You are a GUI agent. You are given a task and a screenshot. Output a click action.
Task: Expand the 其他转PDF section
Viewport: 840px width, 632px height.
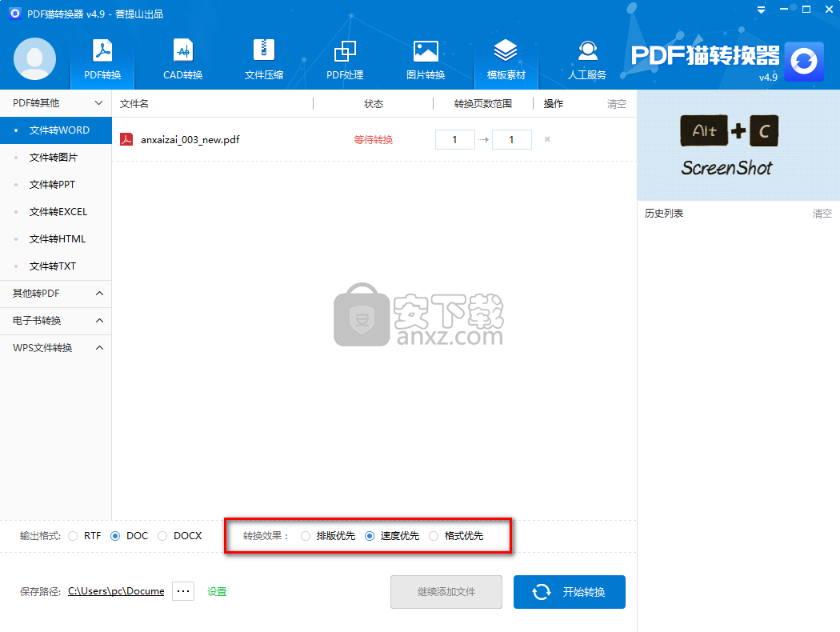pos(56,294)
